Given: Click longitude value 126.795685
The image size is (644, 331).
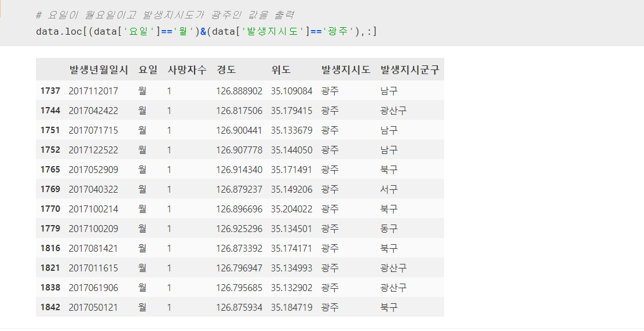Looking at the screenshot, I should (x=239, y=288).
